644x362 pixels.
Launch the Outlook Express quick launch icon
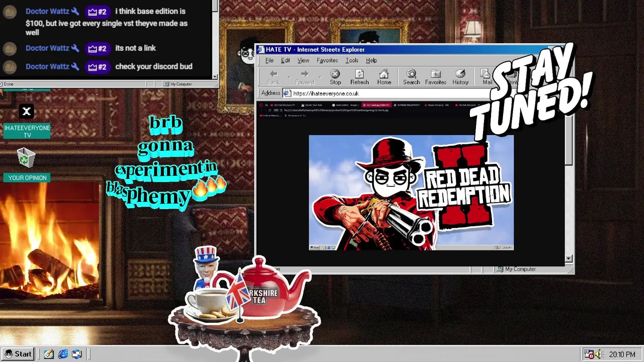(x=77, y=354)
